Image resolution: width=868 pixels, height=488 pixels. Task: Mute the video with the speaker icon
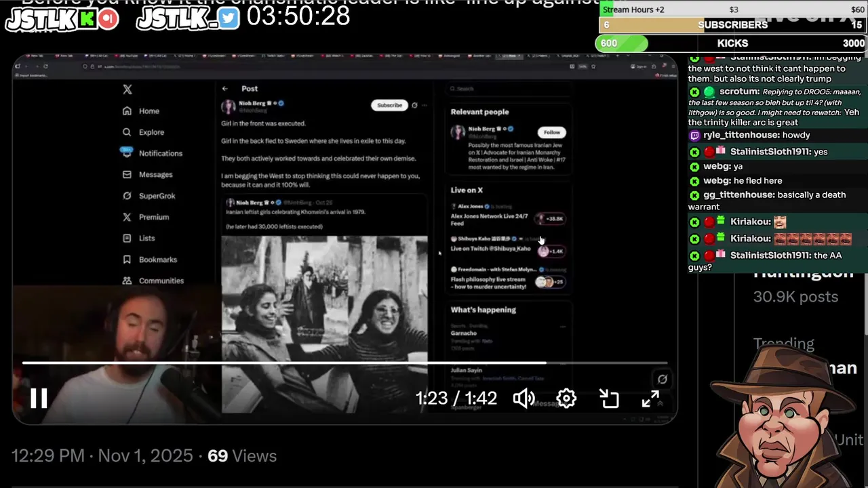click(524, 399)
